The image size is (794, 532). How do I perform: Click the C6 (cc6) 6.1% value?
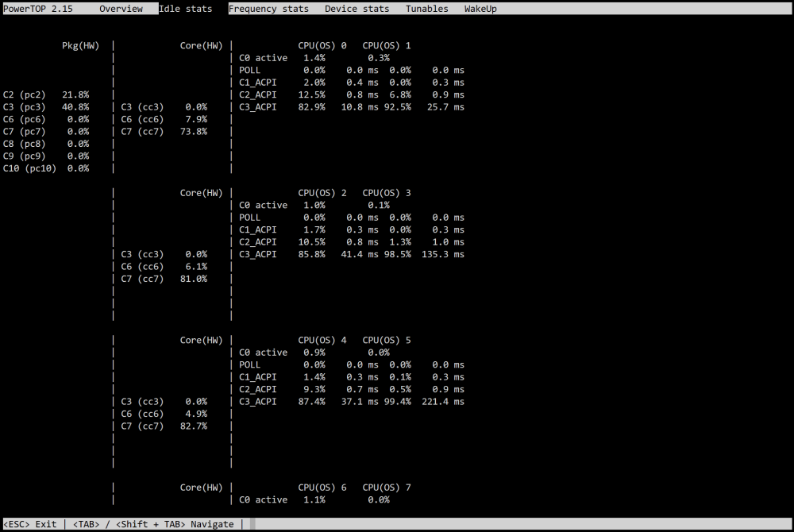click(196, 266)
